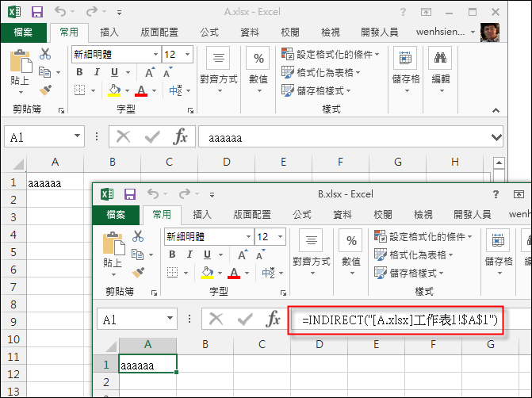The width and height of the screenshot is (532, 398).
Task: Open font size dropdown in B.xlsx
Action: point(280,236)
